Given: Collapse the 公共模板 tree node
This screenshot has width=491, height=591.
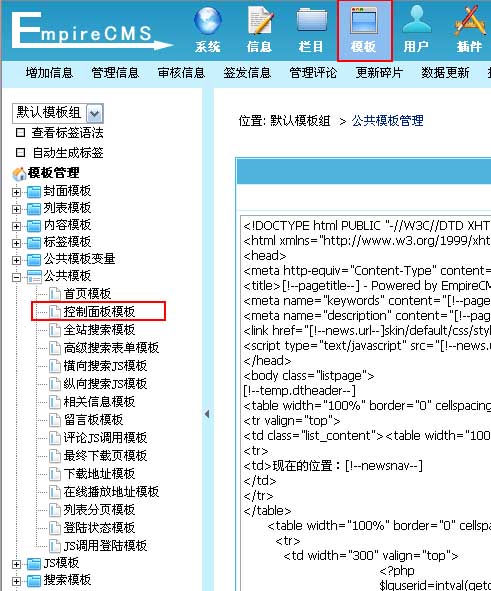Looking at the screenshot, I should coord(16,277).
